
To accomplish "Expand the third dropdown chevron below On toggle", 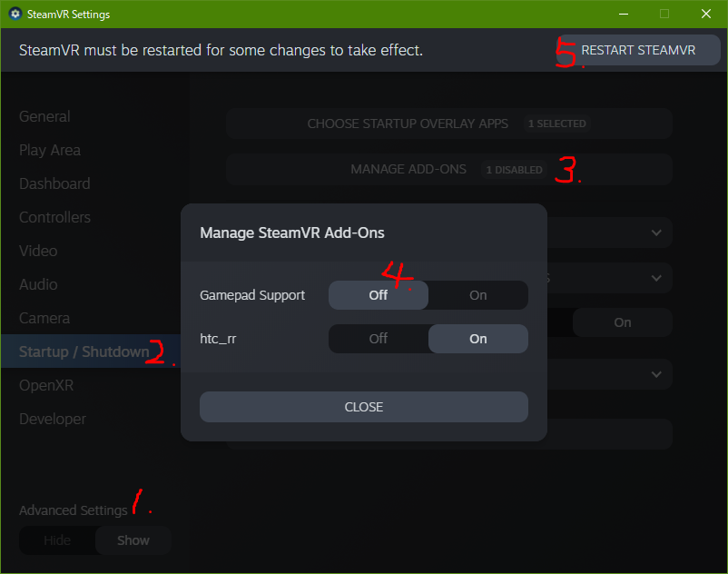I will click(x=656, y=374).
